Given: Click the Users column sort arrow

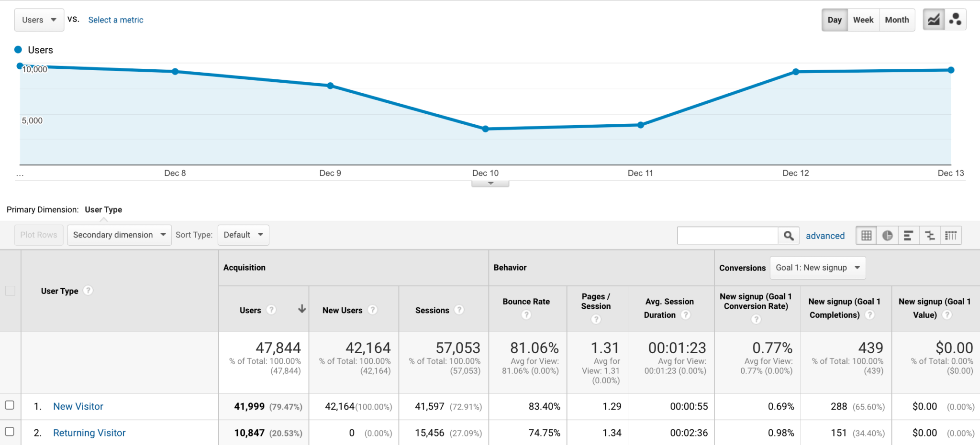Looking at the screenshot, I should coord(302,309).
